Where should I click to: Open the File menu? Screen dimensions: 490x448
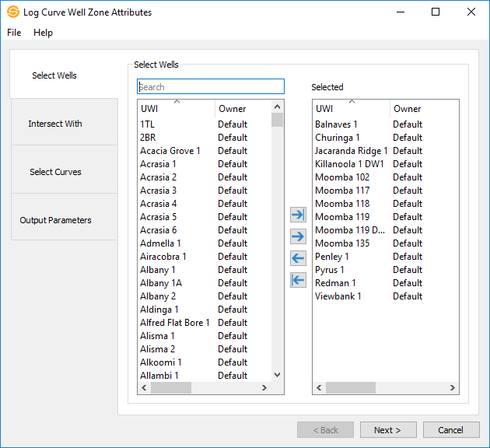point(14,33)
